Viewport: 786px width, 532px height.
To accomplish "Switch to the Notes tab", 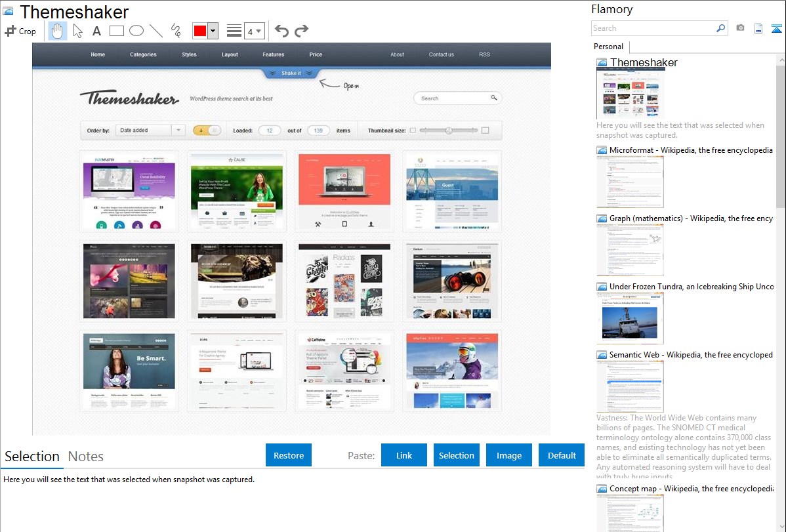I will (x=86, y=457).
